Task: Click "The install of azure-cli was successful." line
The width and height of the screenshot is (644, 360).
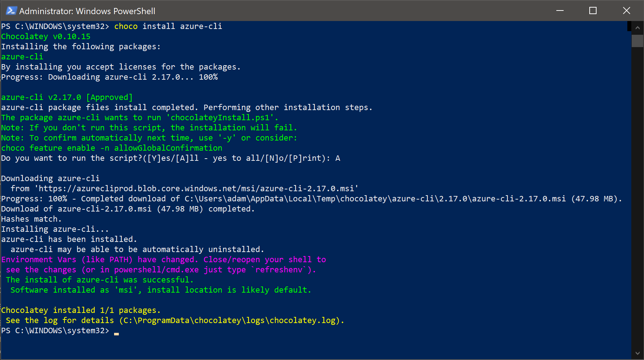Action: click(100, 280)
